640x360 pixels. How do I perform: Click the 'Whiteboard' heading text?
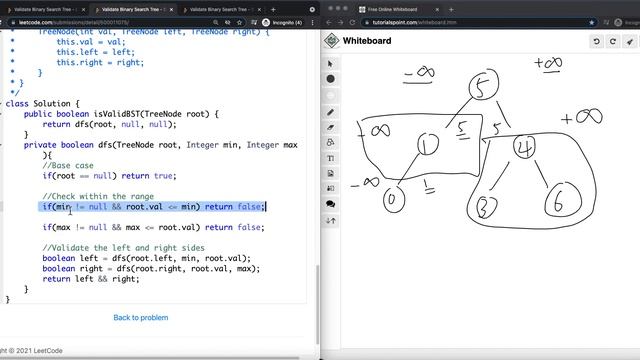click(367, 41)
